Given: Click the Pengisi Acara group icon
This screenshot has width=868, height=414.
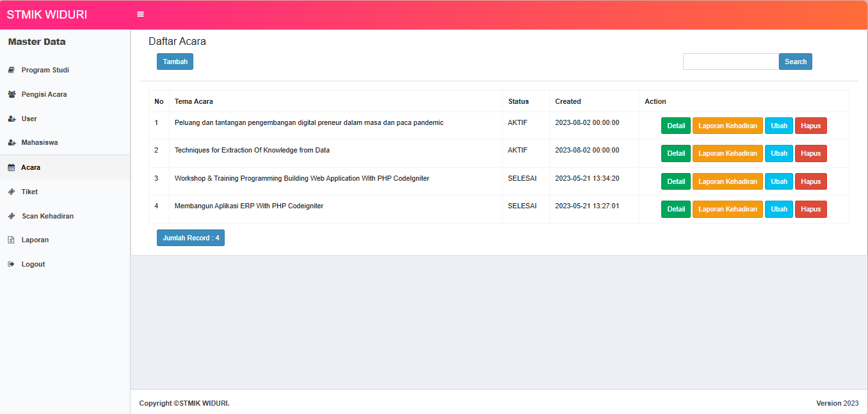Looking at the screenshot, I should point(12,94).
